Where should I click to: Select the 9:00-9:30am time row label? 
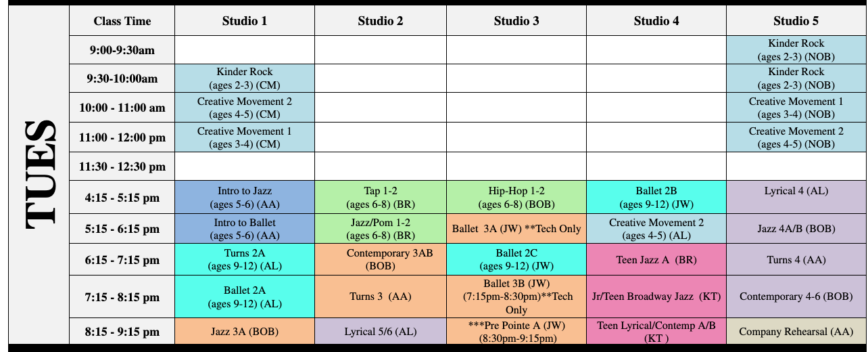(122, 49)
